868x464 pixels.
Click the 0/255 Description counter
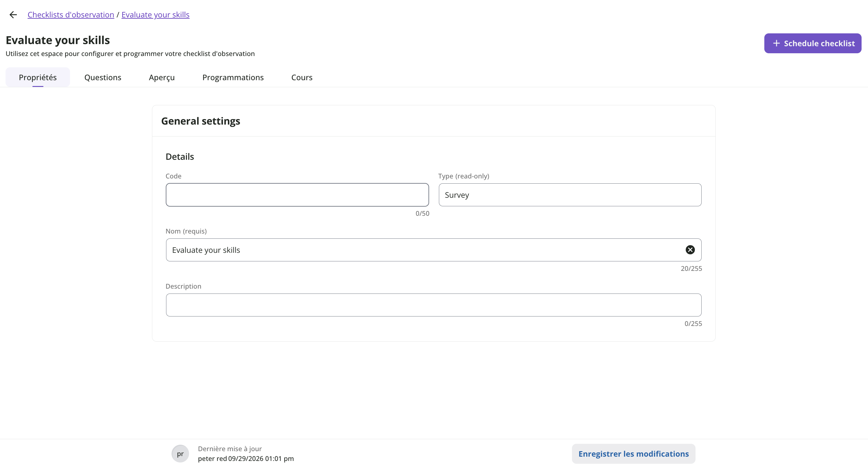pos(693,324)
